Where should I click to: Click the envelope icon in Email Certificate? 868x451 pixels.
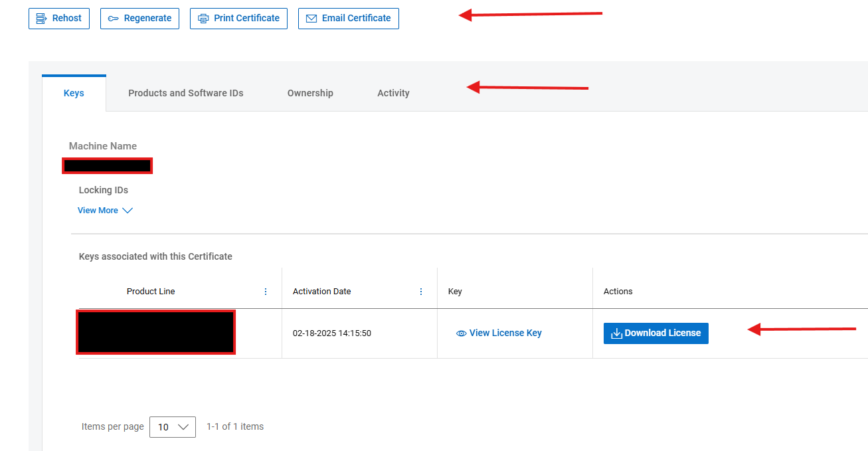(311, 19)
